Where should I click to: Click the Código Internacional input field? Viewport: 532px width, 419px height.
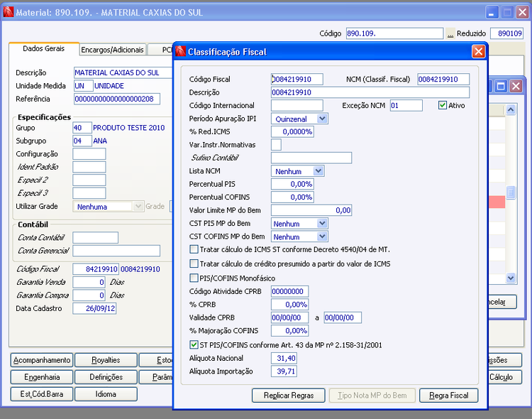pos(297,105)
